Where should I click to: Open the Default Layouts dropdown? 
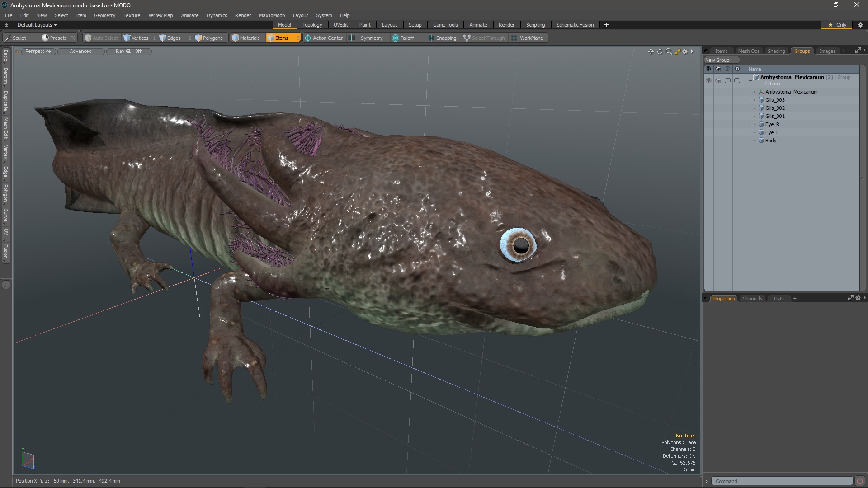click(x=37, y=25)
